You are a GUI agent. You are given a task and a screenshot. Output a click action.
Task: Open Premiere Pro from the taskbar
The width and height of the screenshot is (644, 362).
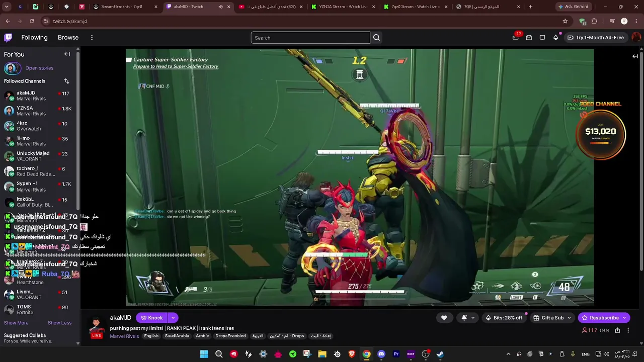(396, 354)
